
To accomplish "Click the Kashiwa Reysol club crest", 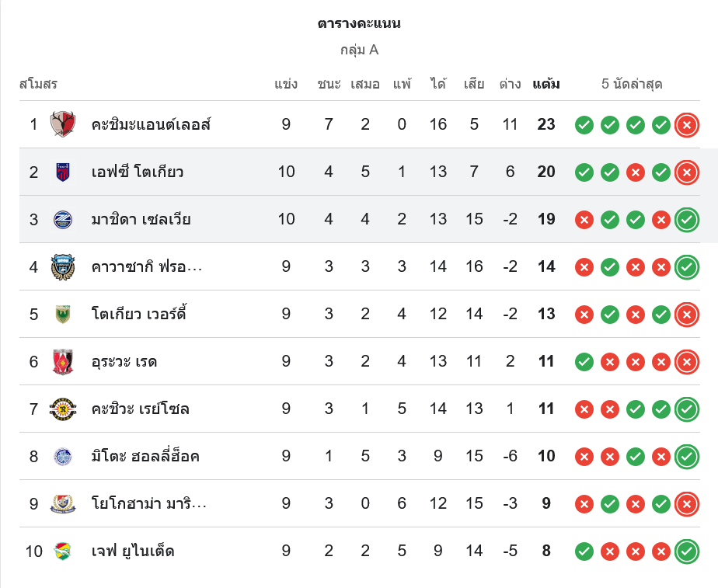I will (x=63, y=409).
